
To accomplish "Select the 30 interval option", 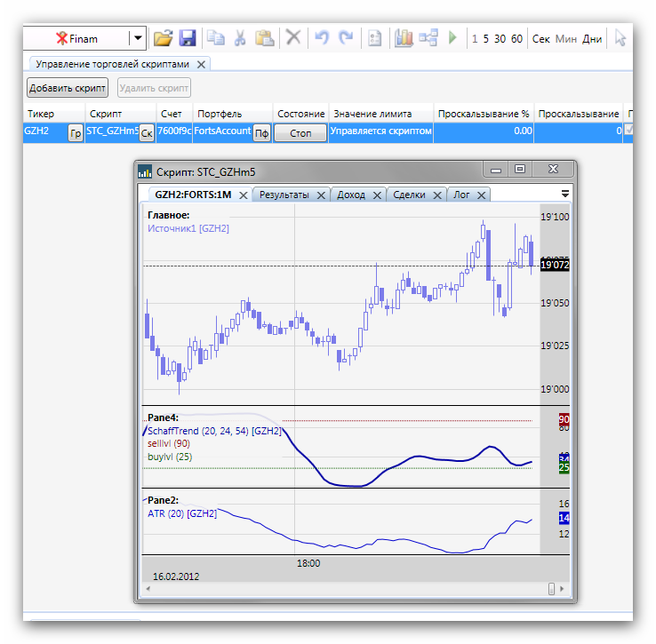I will coord(500,39).
